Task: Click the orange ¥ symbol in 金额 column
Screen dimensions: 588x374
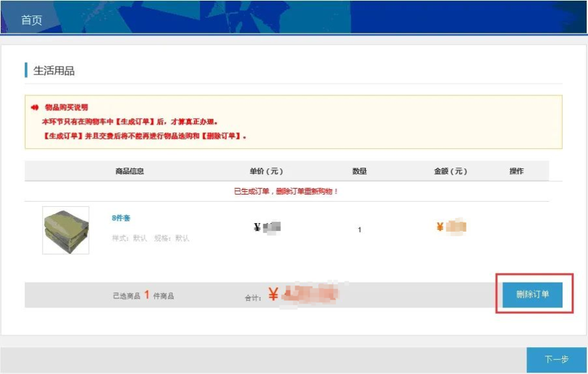Action: point(440,227)
